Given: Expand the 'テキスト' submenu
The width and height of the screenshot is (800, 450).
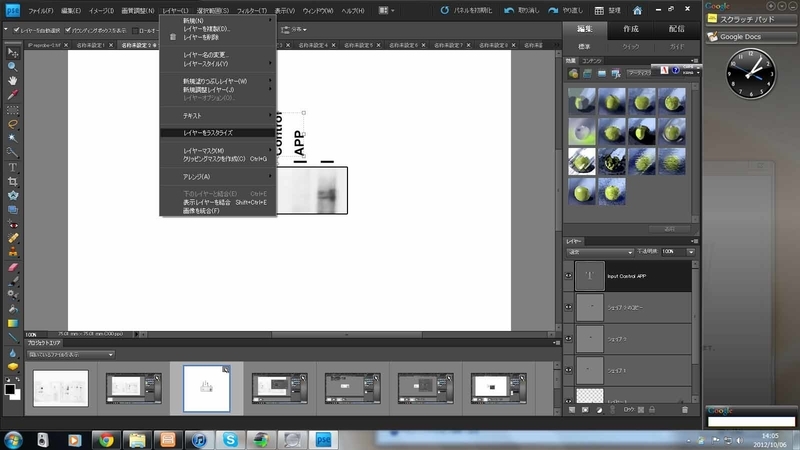Looking at the screenshot, I should click(x=218, y=116).
